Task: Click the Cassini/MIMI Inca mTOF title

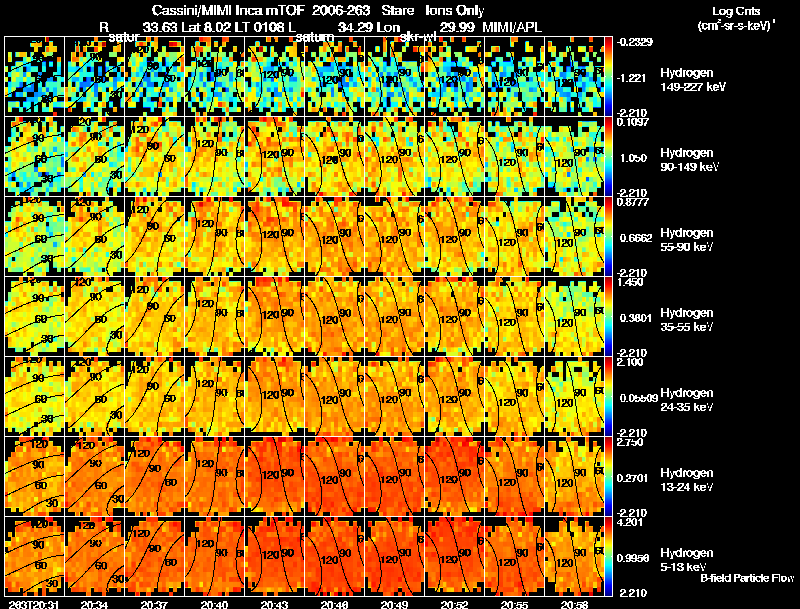Action: 228,10
